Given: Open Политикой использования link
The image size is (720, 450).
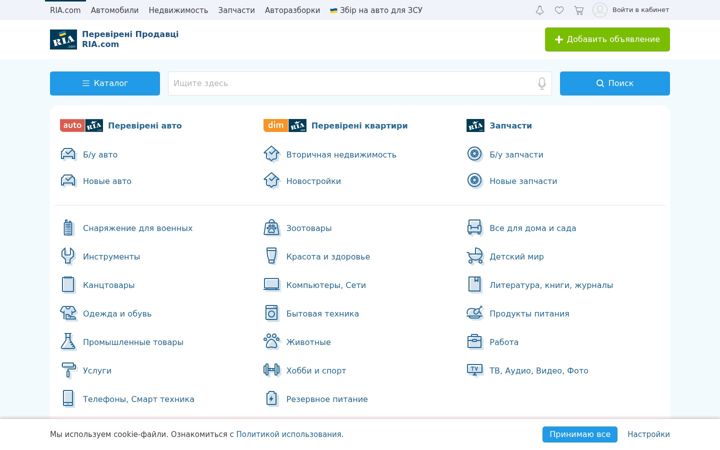Looking at the screenshot, I should tap(289, 434).
